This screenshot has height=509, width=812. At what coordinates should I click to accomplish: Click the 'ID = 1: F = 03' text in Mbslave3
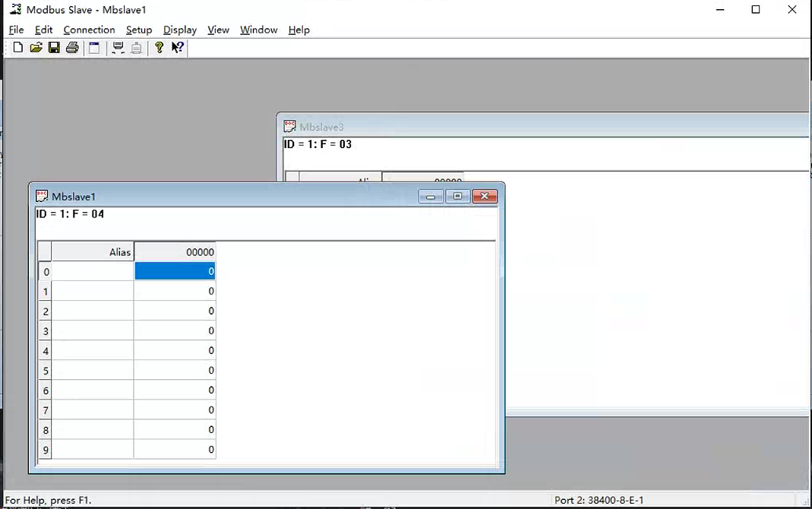pyautogui.click(x=318, y=144)
